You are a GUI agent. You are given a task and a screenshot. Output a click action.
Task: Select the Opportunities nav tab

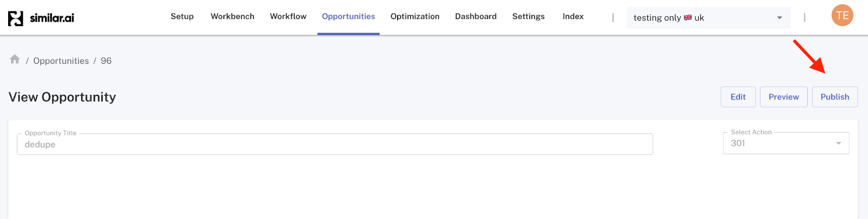(348, 16)
